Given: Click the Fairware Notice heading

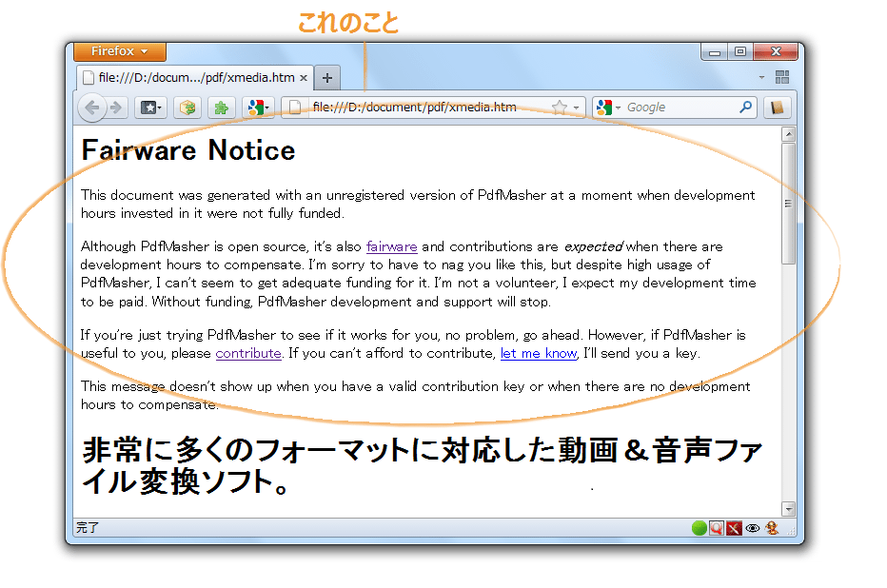Looking at the screenshot, I should pos(188,150).
